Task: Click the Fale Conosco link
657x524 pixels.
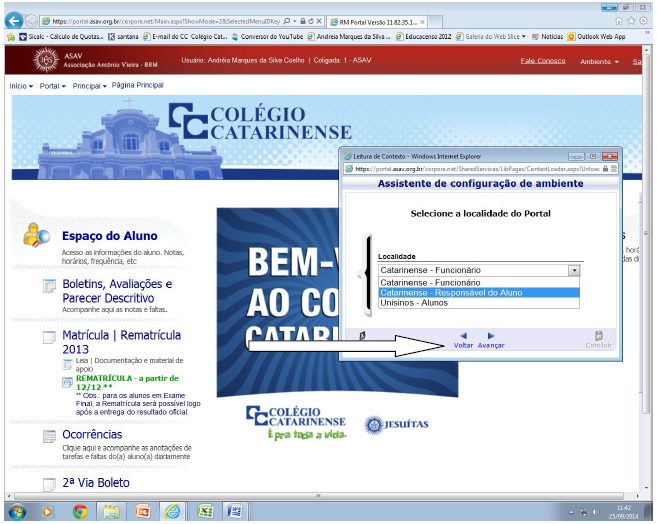Action: [543, 61]
